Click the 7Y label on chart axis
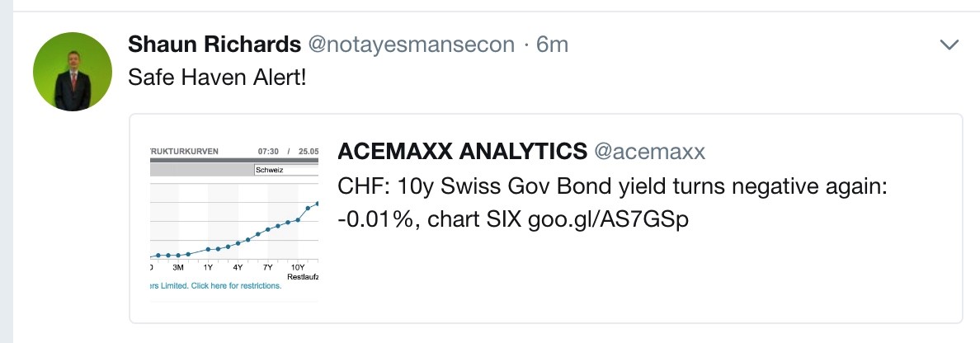This screenshot has height=343, width=980. tap(267, 268)
